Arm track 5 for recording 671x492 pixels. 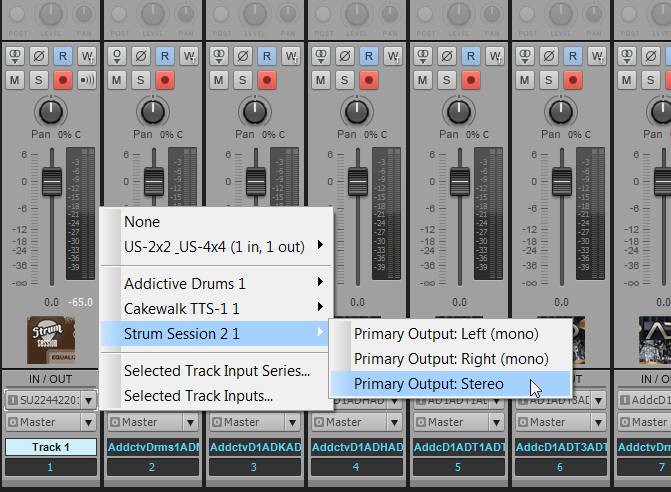point(471,80)
